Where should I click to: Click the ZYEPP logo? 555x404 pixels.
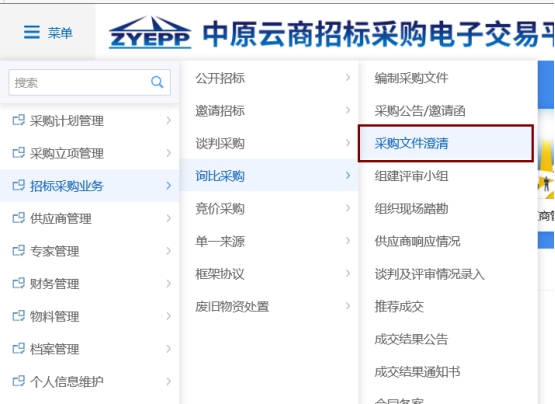(150, 32)
